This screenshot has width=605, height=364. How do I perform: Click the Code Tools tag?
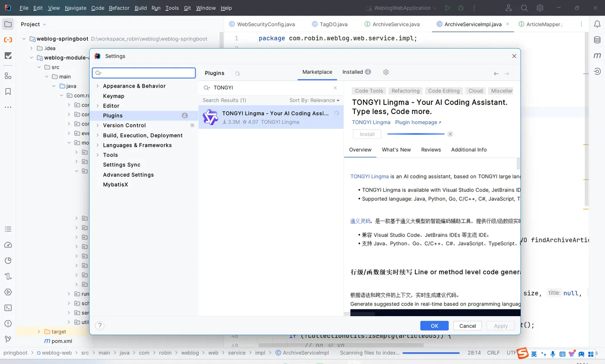(369, 91)
